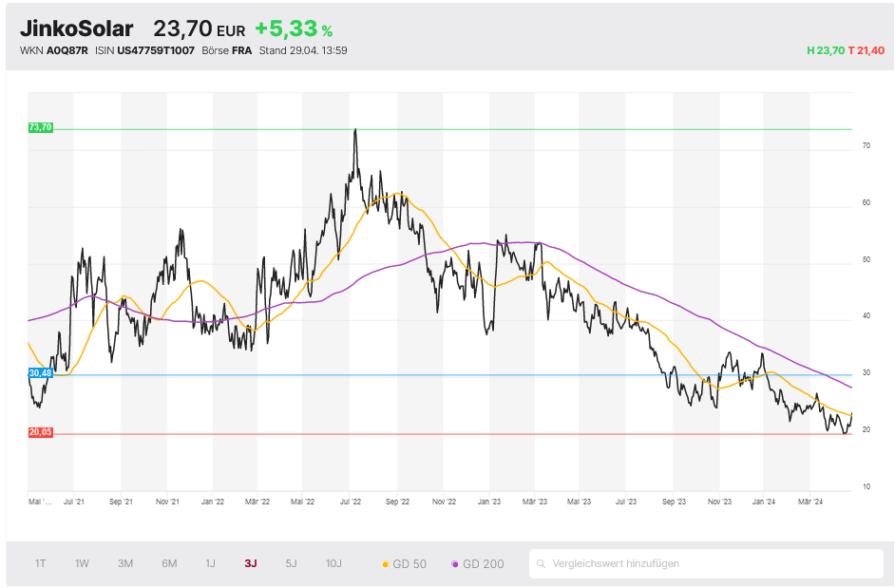This screenshot has height=588, width=895.
Task: Click the active 3J timeframe tab
Action: (x=251, y=563)
